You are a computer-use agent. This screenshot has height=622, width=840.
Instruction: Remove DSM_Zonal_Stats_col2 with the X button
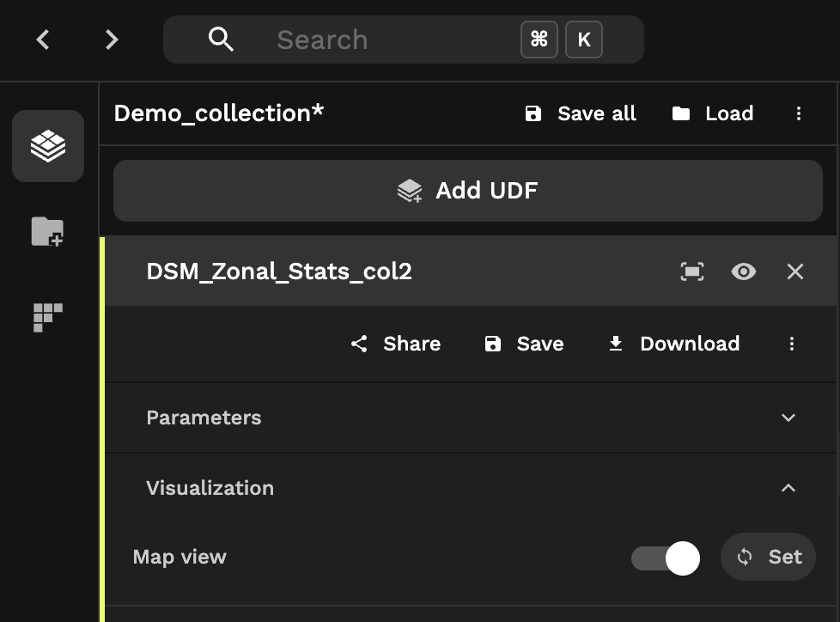(795, 271)
